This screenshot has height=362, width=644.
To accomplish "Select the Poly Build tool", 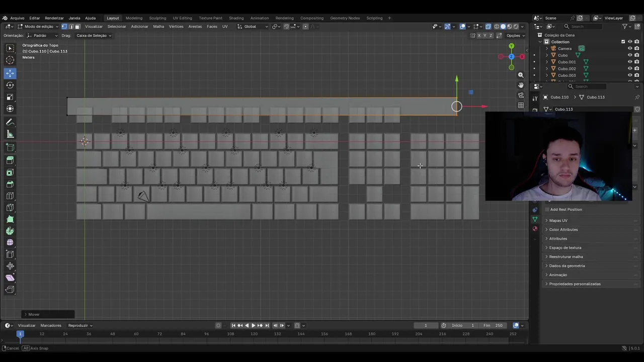I will [10, 219].
